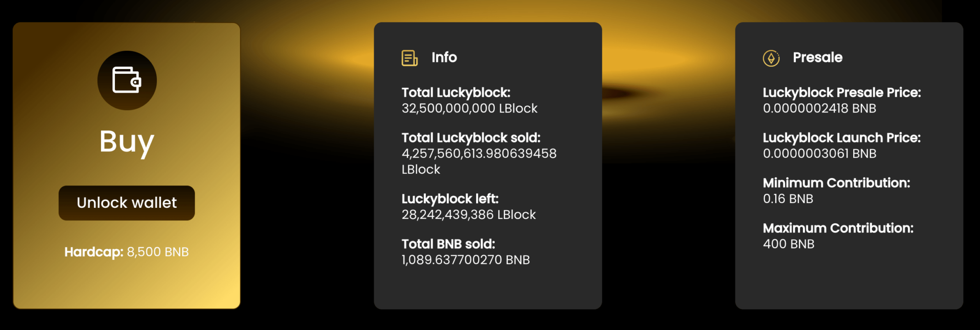The height and width of the screenshot is (330, 980).
Task: Select the 1,089.637700270 BNB value
Action: point(466,260)
